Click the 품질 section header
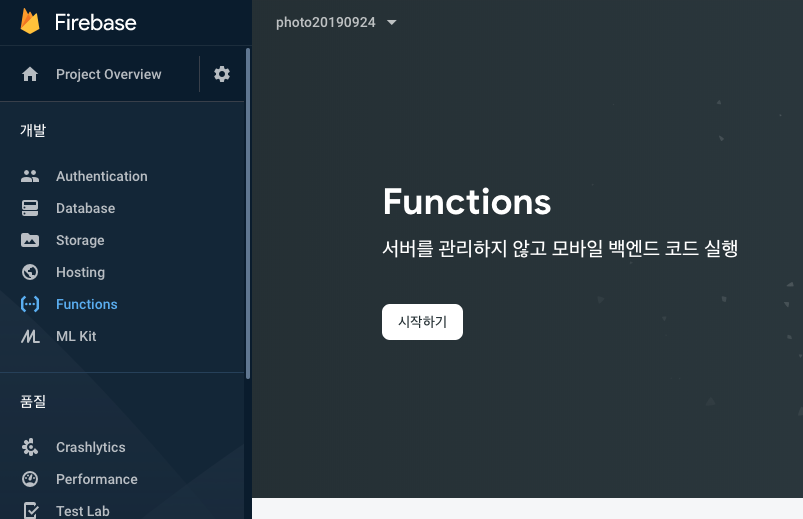This screenshot has width=803, height=519. (x=33, y=401)
